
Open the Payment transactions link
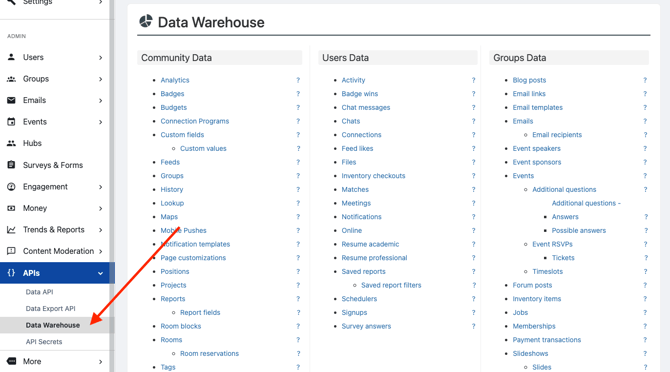coord(547,340)
